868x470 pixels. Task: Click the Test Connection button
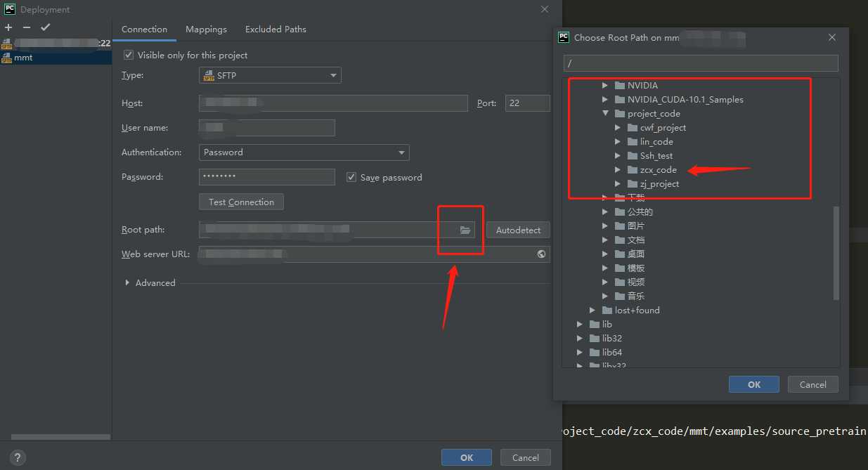[x=241, y=202]
